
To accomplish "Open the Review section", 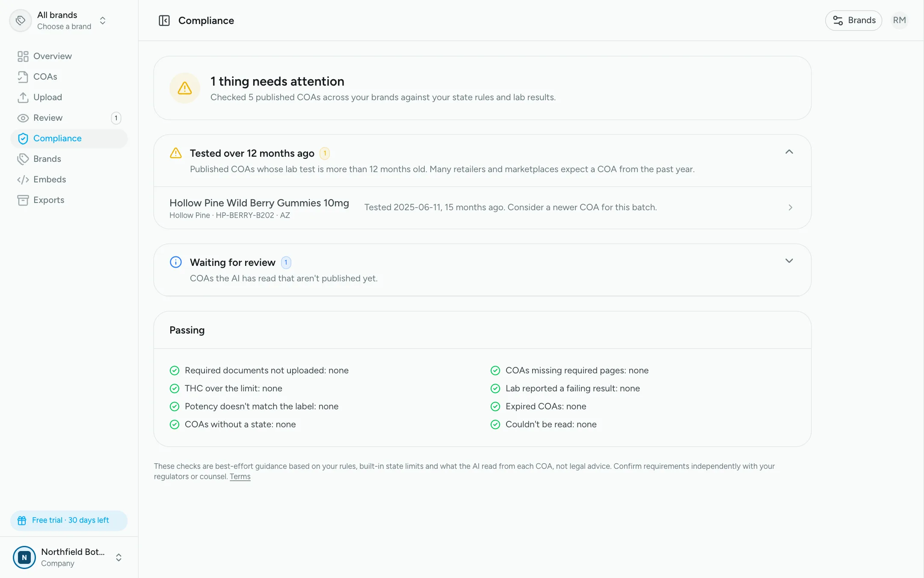I will pyautogui.click(x=69, y=118).
